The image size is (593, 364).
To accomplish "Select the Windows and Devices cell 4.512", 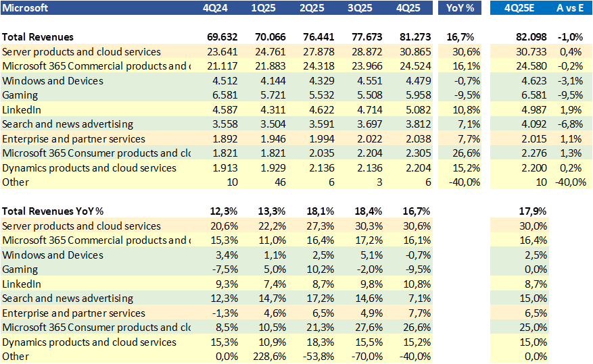I will tap(225, 81).
